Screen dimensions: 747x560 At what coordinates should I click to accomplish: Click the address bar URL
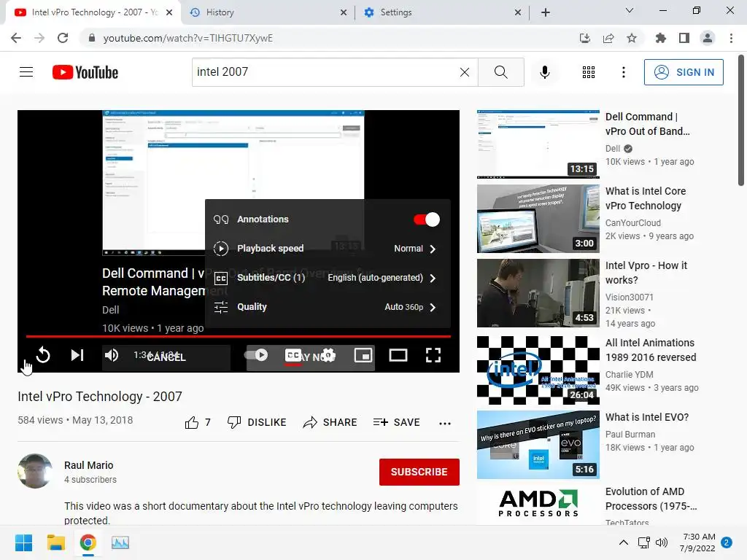click(187, 38)
